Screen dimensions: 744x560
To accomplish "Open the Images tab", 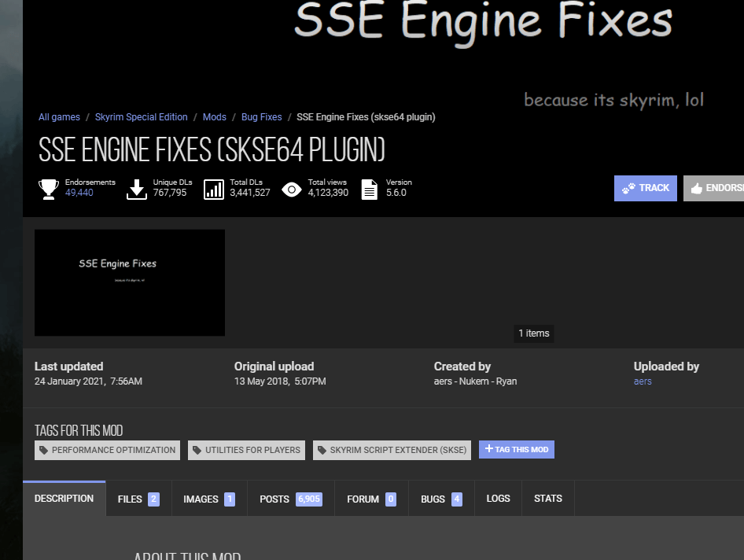I will (209, 499).
